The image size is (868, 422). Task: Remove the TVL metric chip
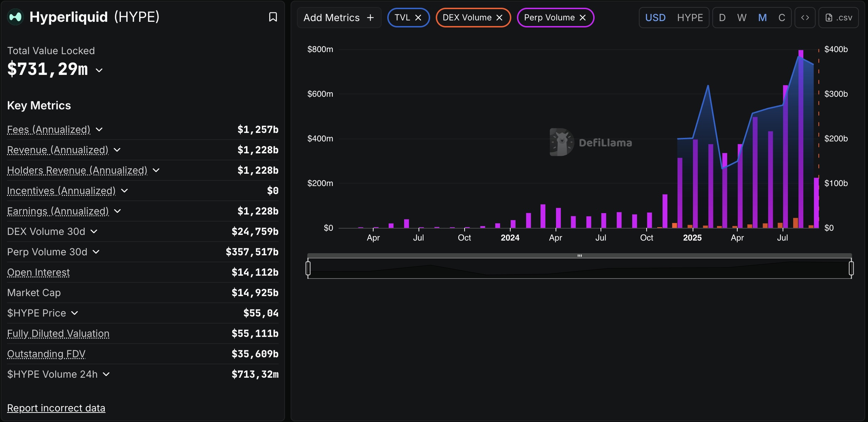point(418,18)
